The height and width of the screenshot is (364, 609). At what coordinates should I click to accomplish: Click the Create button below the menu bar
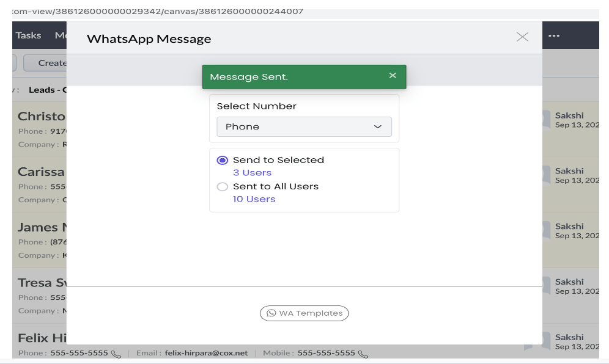point(54,62)
